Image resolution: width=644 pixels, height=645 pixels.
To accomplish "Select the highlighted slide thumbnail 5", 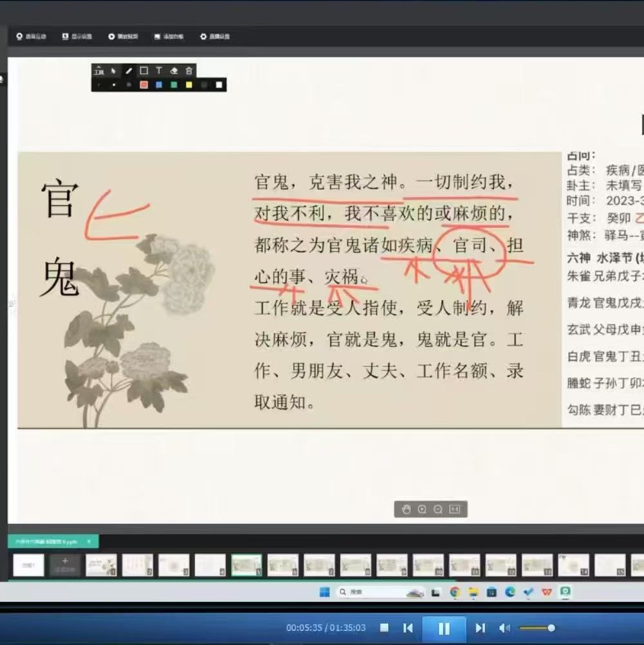I will tap(247, 565).
